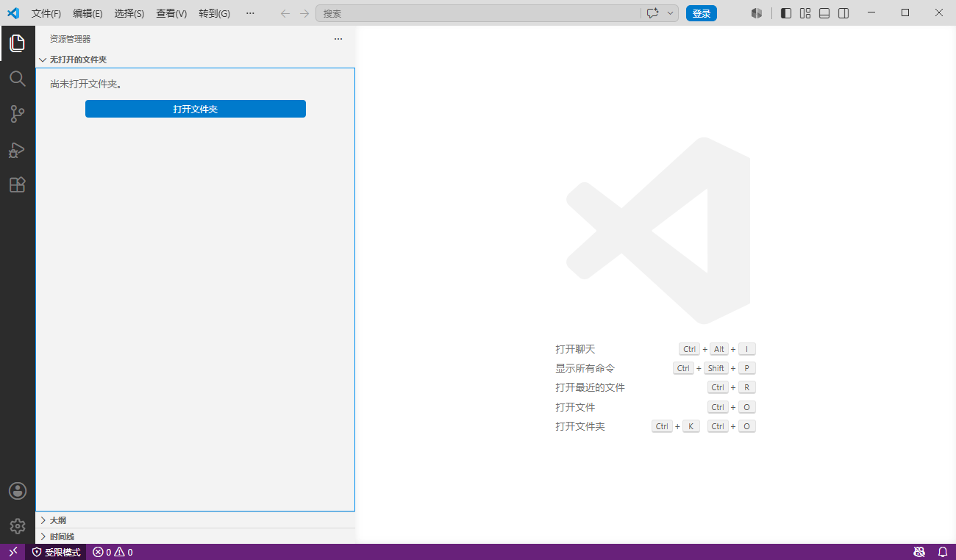
Task: Close the VS Code window
Action: (939, 12)
